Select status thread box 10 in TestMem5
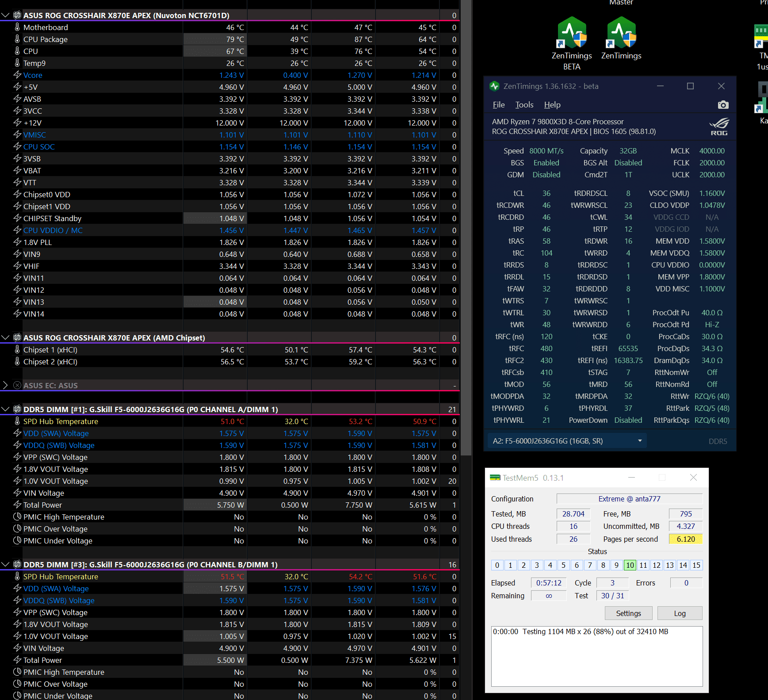 [x=630, y=565]
